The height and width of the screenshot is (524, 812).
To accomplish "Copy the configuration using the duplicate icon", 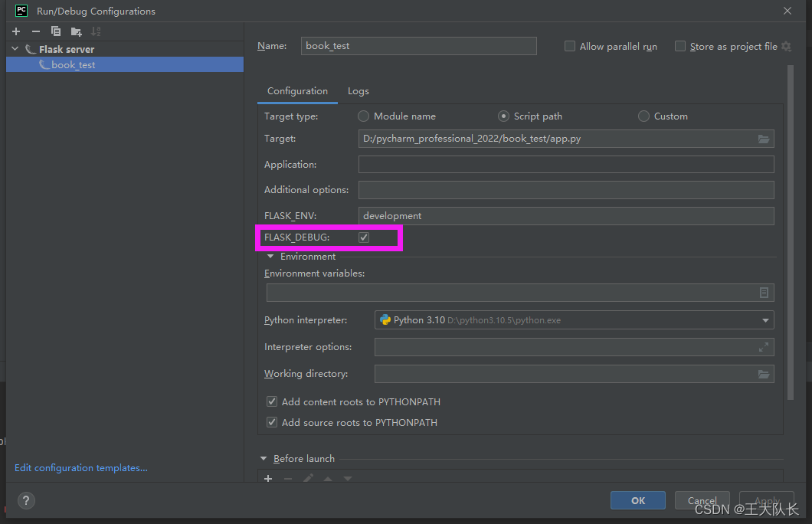I will [56, 31].
